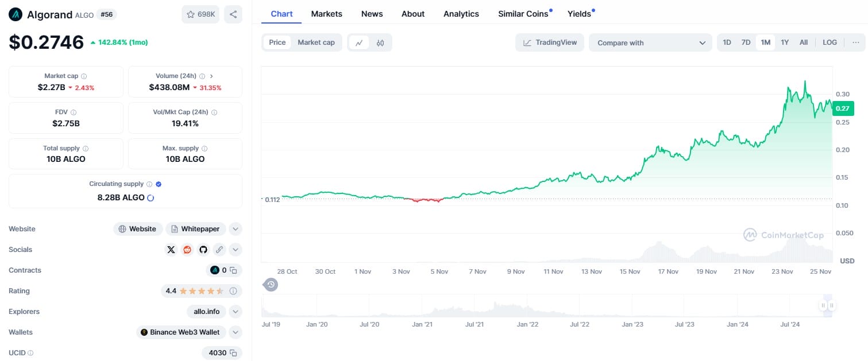Click Vol/Mkt Cap (24h) info icon
Image resolution: width=868 pixels, height=361 pixels.
tap(214, 112)
